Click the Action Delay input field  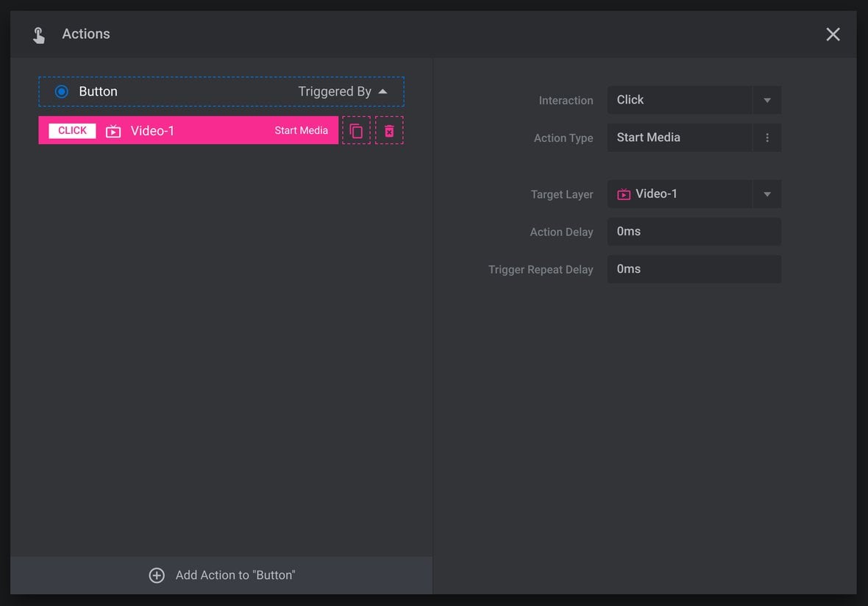(694, 232)
